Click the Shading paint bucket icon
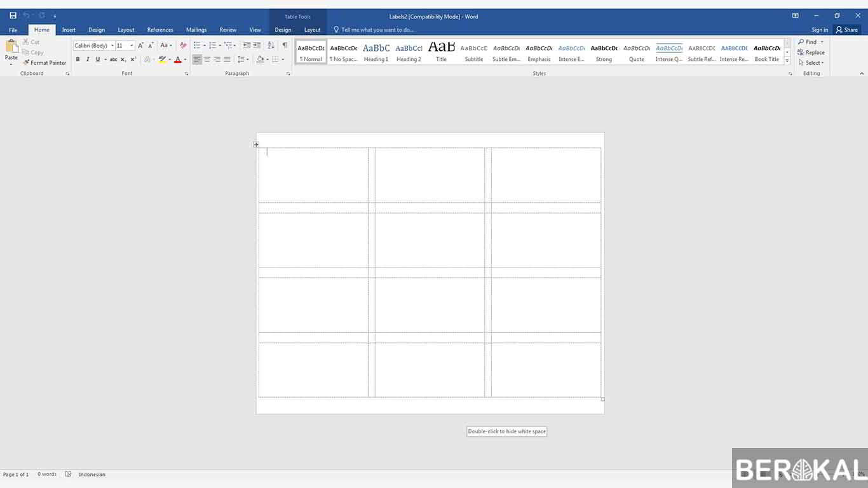 [x=260, y=60]
